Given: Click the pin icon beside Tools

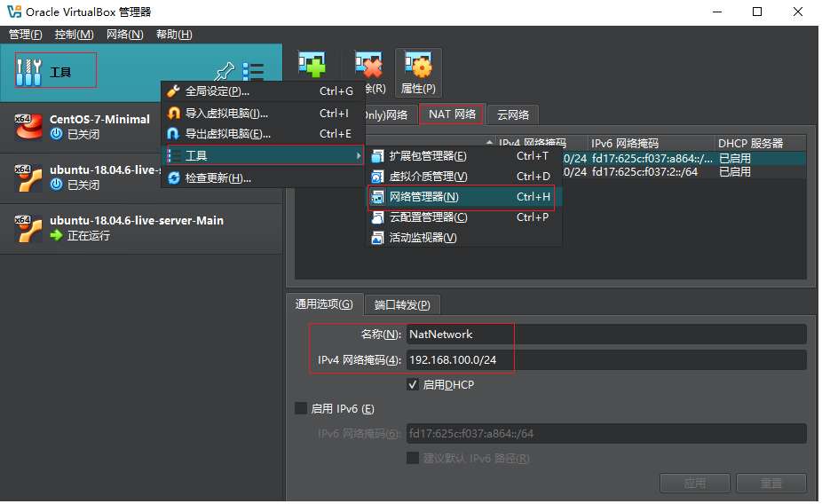Looking at the screenshot, I should 225,72.
